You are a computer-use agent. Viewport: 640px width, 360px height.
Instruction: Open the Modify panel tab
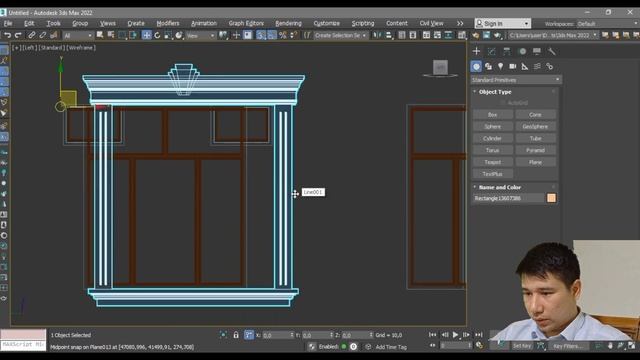pyautogui.click(x=491, y=51)
